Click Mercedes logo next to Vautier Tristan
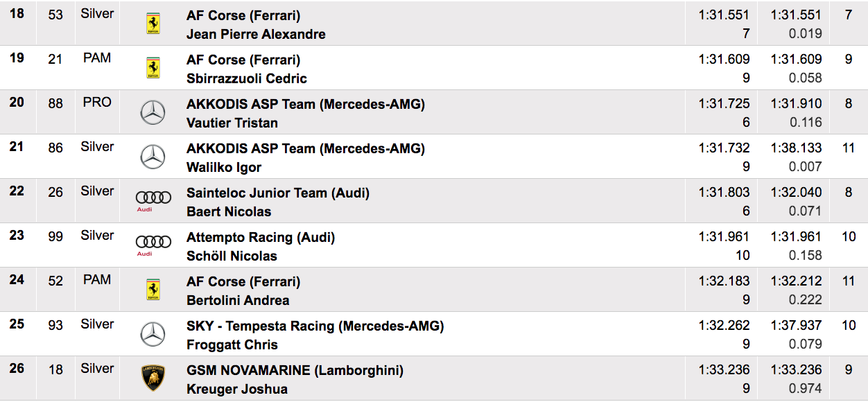This screenshot has height=402, width=868. [153, 112]
